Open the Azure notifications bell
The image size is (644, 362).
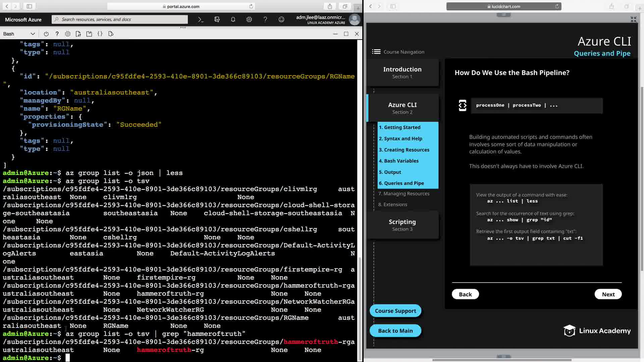[x=233, y=19]
